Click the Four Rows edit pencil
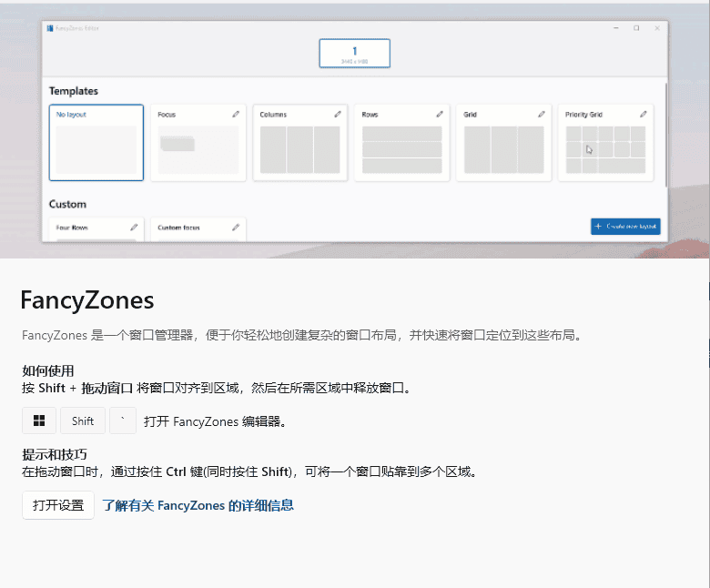This screenshot has width=710, height=588. (134, 228)
